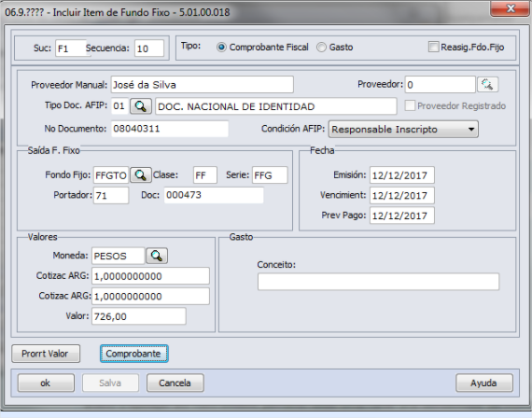Open the Moneda lookup magnifier
532x418 pixels.
click(157, 256)
